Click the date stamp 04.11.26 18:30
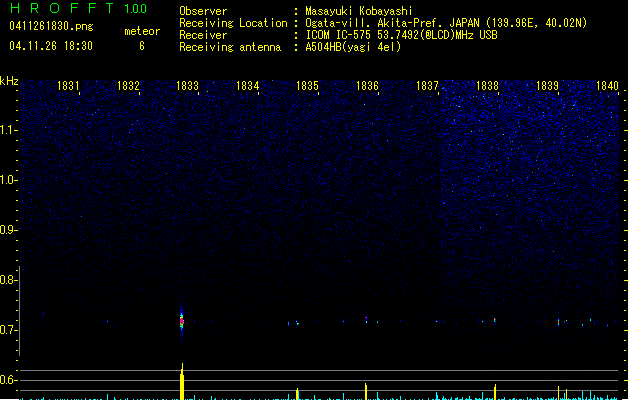 pyautogui.click(x=51, y=46)
